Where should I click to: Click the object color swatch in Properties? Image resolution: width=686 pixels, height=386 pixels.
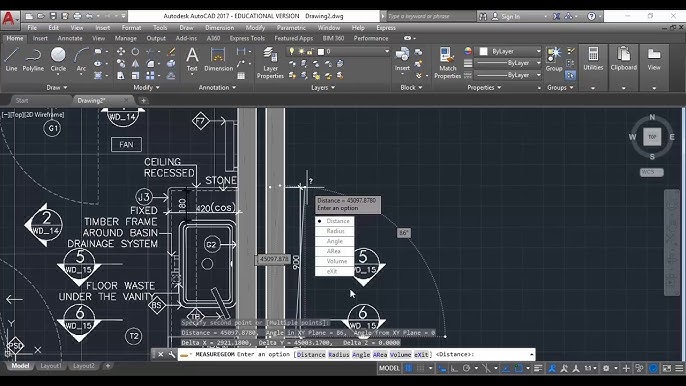[x=483, y=51]
